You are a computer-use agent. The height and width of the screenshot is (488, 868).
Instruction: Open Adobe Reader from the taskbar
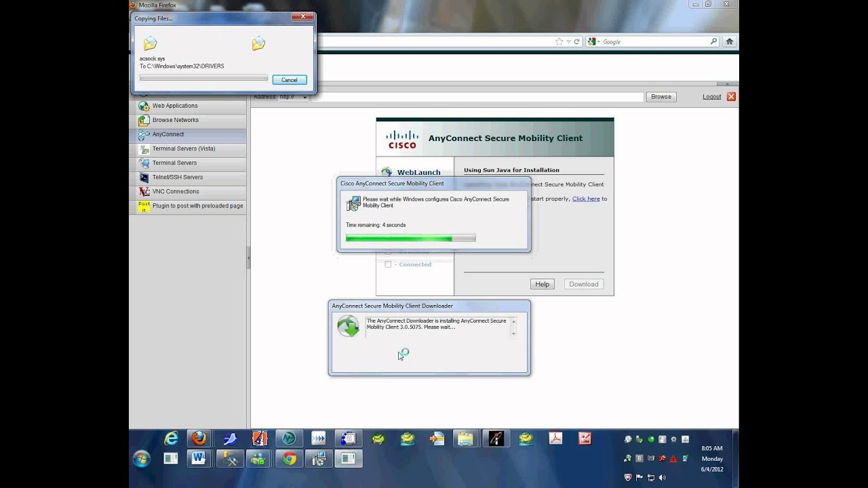555,439
